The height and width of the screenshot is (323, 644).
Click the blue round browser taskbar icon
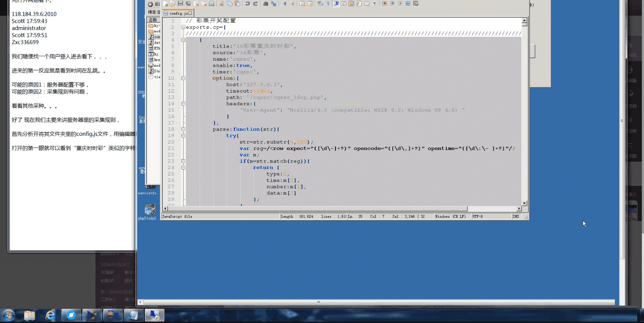pos(71,315)
